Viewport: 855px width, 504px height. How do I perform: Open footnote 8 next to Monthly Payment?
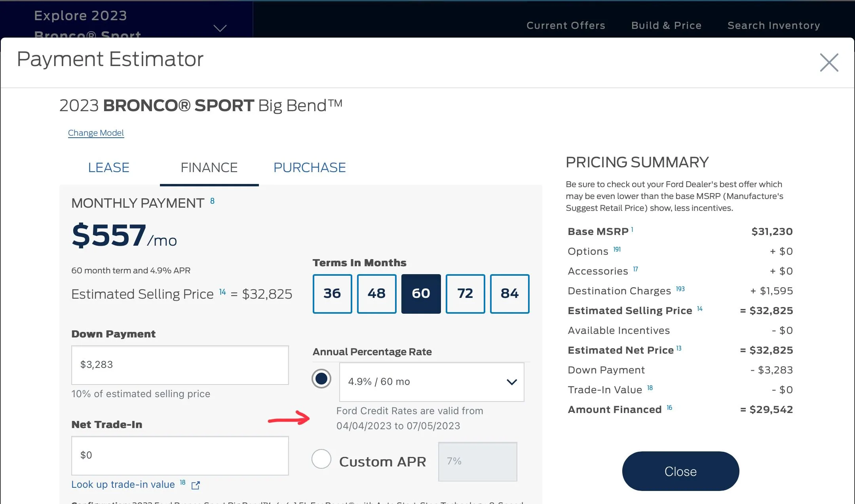[x=212, y=201]
